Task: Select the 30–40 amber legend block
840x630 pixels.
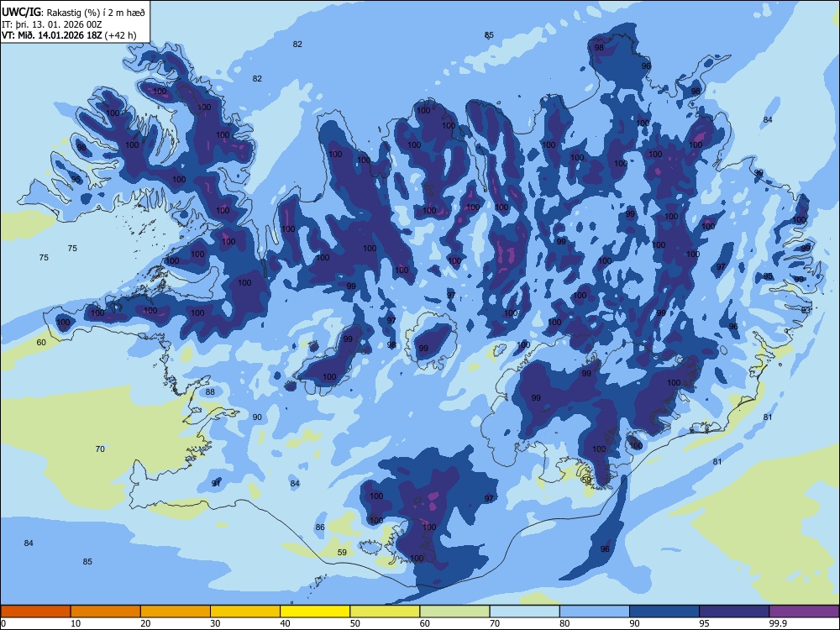Action: coord(245,612)
